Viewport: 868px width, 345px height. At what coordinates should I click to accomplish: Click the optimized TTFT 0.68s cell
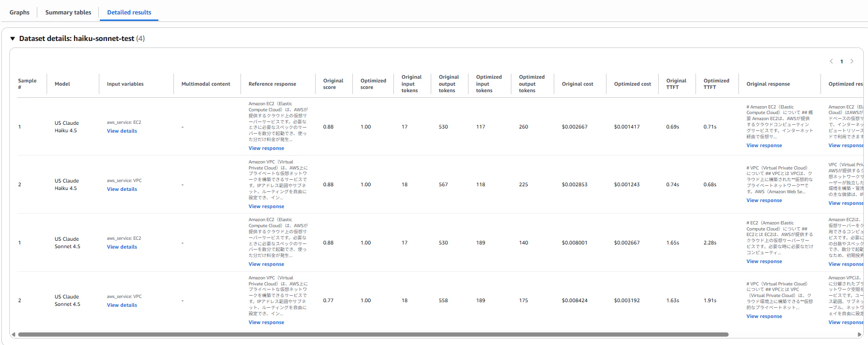click(710, 184)
